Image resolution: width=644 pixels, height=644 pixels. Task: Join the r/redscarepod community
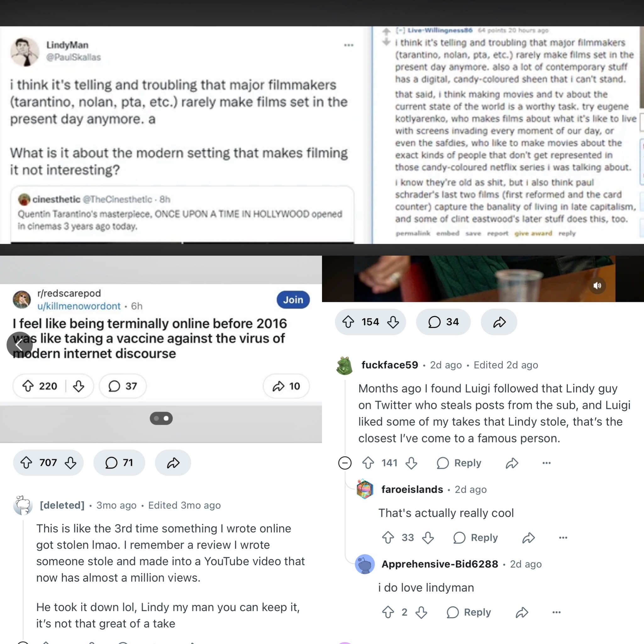click(293, 299)
